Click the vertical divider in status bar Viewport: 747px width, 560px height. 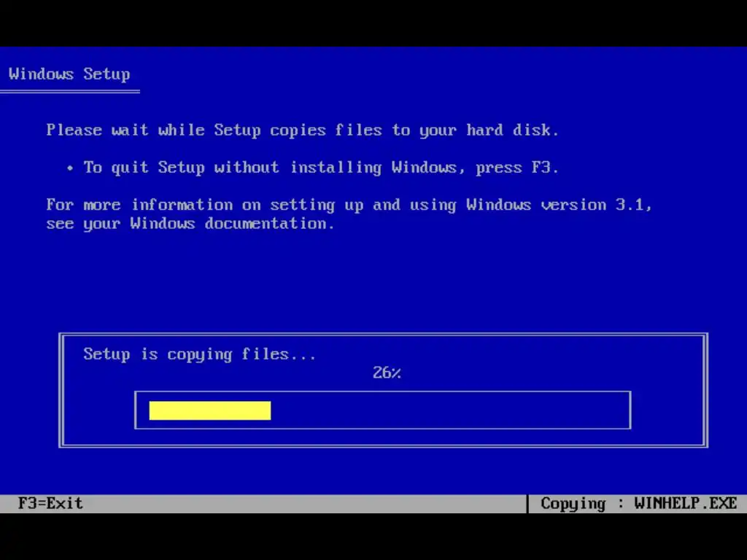(x=527, y=503)
